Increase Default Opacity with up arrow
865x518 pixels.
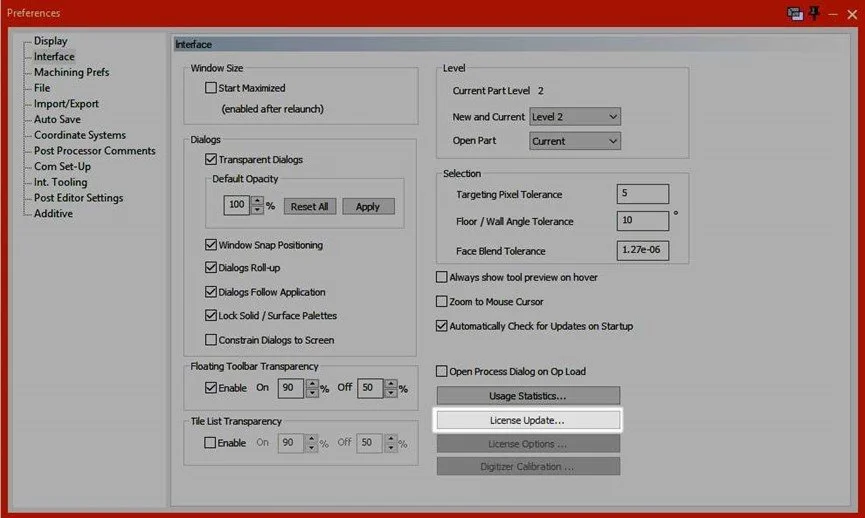(x=257, y=201)
